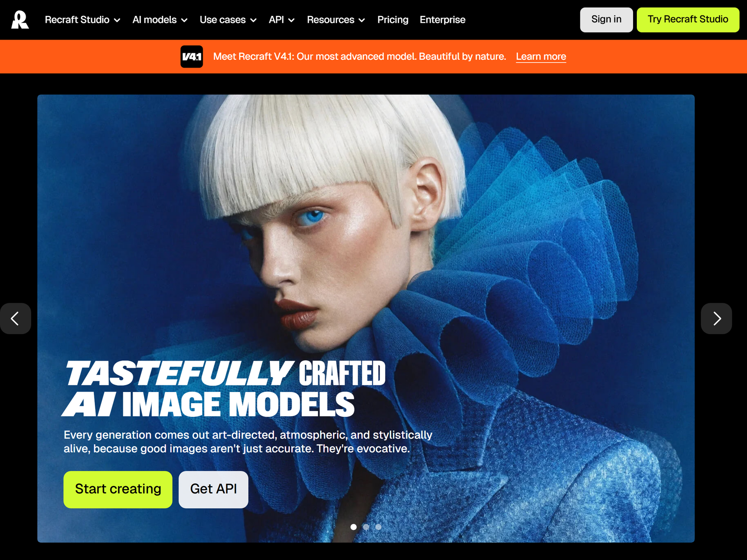Click the Start creating button
Screen dimensions: 747x560
pos(118,489)
